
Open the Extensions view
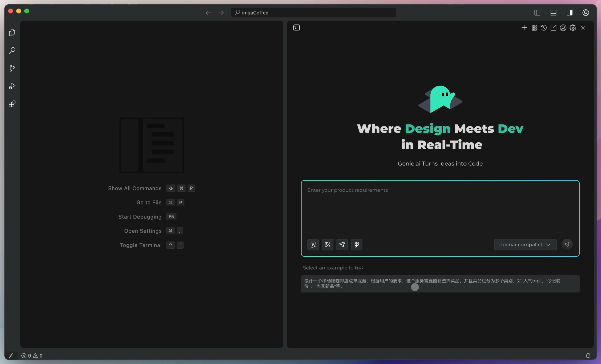point(12,104)
